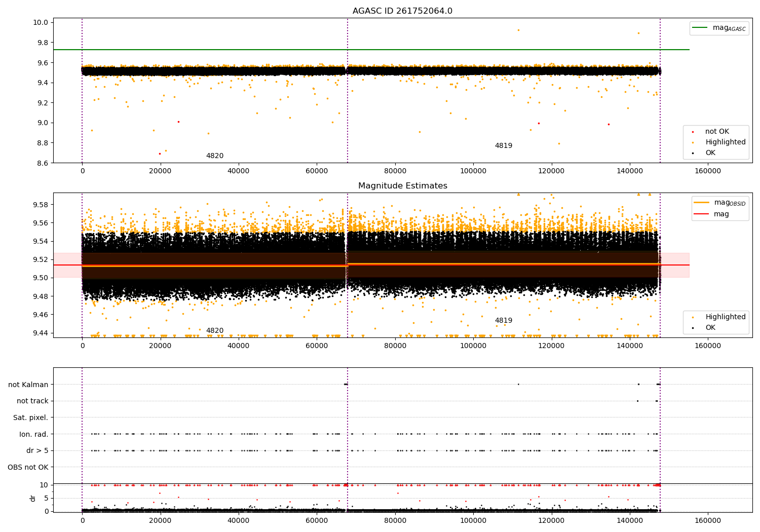Click the "9.44" y-axis tick label

pyautogui.click(x=42, y=333)
